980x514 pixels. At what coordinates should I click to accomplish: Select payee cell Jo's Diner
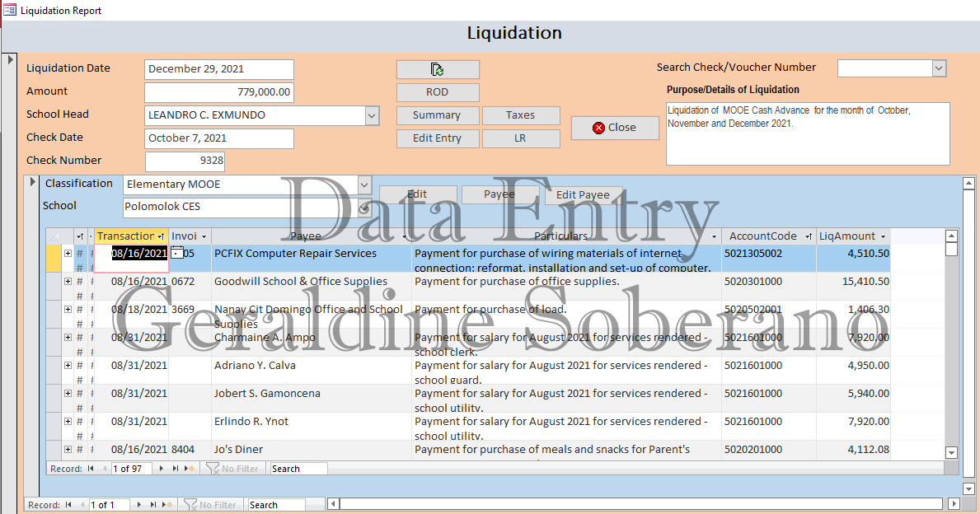[312, 450]
